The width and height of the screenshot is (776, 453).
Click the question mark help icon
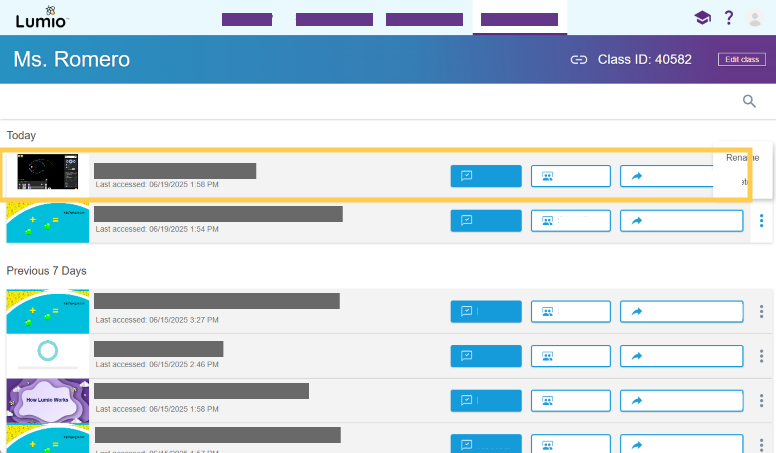click(x=729, y=18)
